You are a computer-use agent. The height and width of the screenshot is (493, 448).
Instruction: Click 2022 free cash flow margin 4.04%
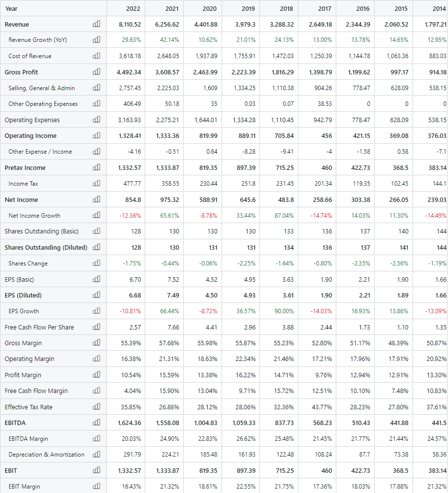(132, 391)
